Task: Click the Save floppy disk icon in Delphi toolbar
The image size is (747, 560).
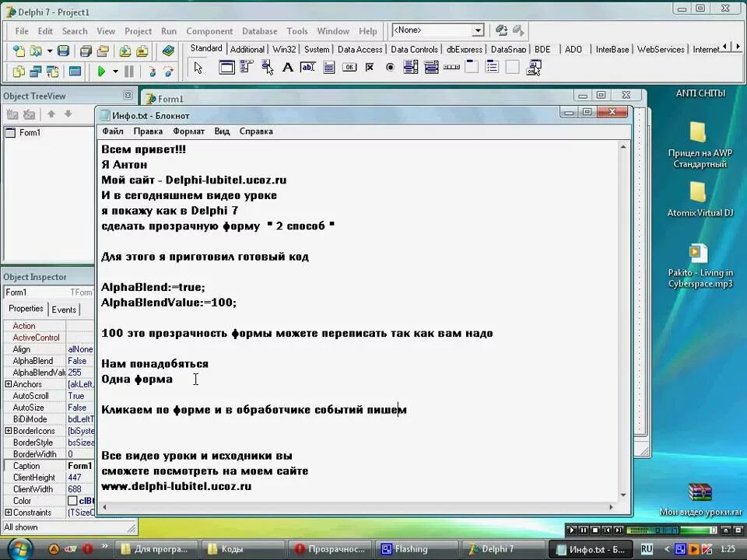Action: click(63, 51)
